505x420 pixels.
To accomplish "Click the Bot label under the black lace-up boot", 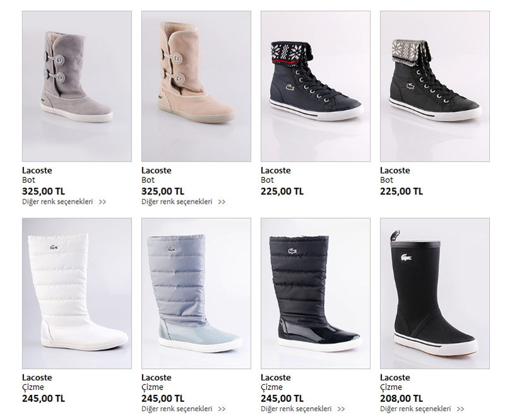I will [386, 180].
